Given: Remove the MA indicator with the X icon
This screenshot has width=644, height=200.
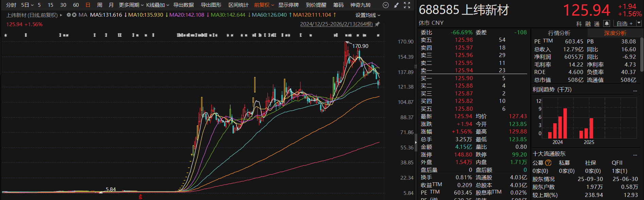Looking at the screenshot, I should 74,15.
